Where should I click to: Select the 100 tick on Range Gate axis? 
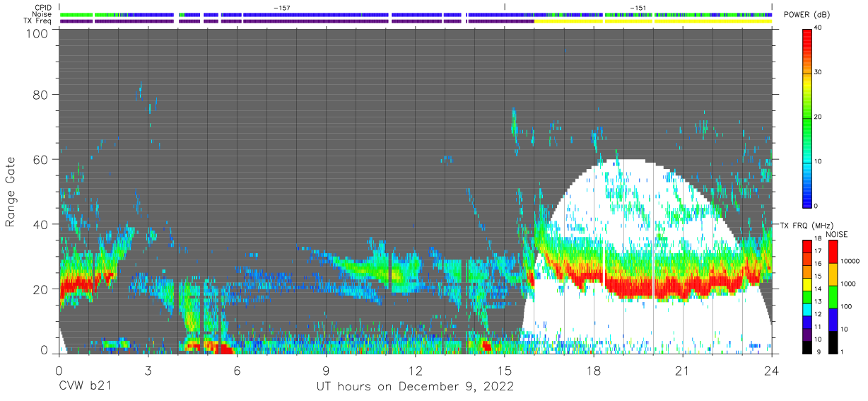coord(37,33)
